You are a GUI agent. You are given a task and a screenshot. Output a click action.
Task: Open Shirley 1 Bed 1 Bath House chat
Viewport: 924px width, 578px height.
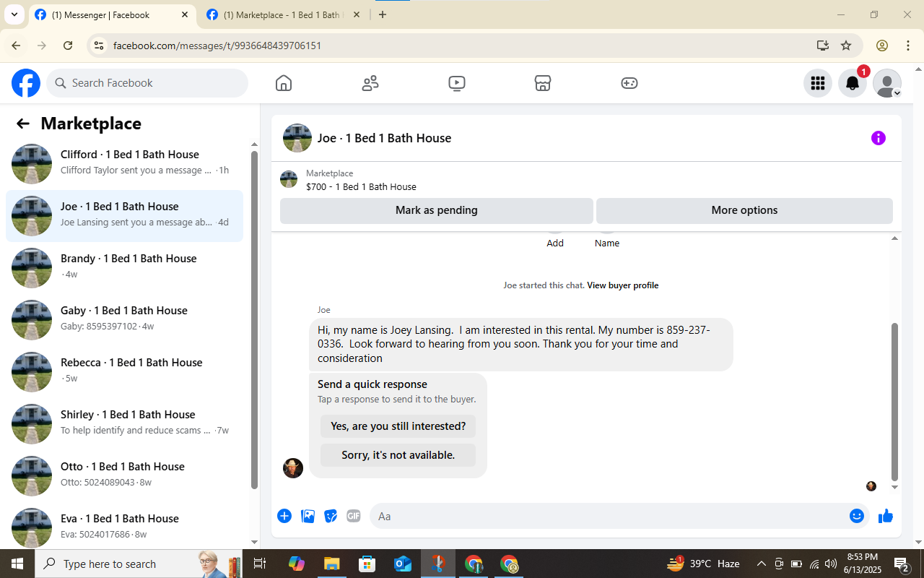(x=124, y=424)
